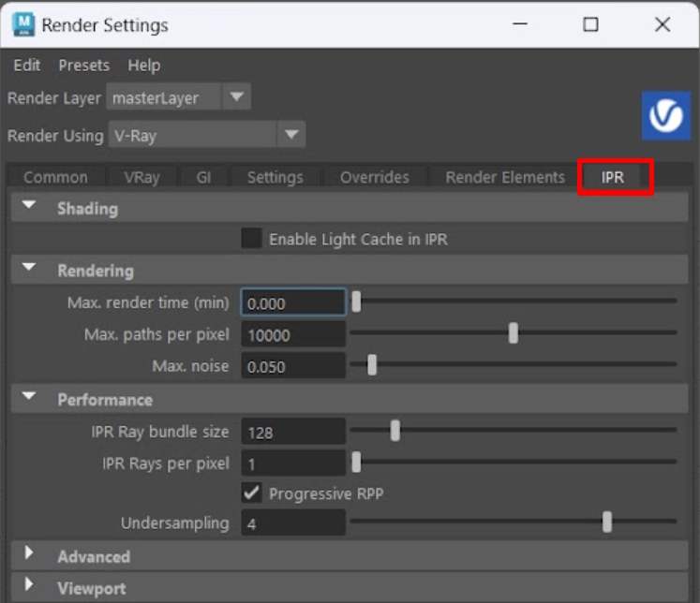Image resolution: width=700 pixels, height=603 pixels.
Task: Click the IPR Rays per pixel field
Action: tap(293, 463)
